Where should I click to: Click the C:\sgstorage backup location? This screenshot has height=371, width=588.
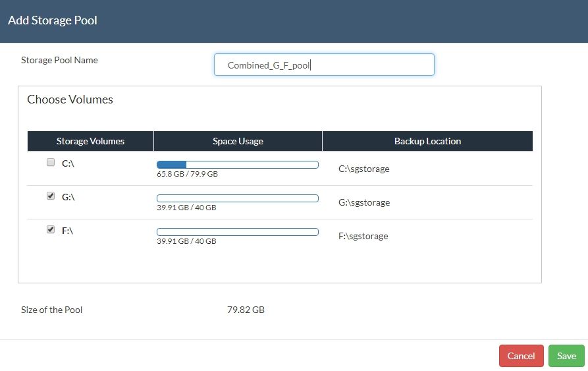click(363, 169)
